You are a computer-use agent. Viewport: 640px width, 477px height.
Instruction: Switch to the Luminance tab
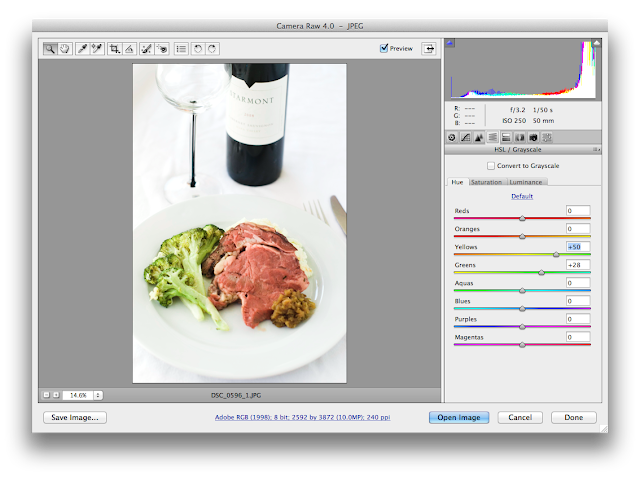pos(526,182)
